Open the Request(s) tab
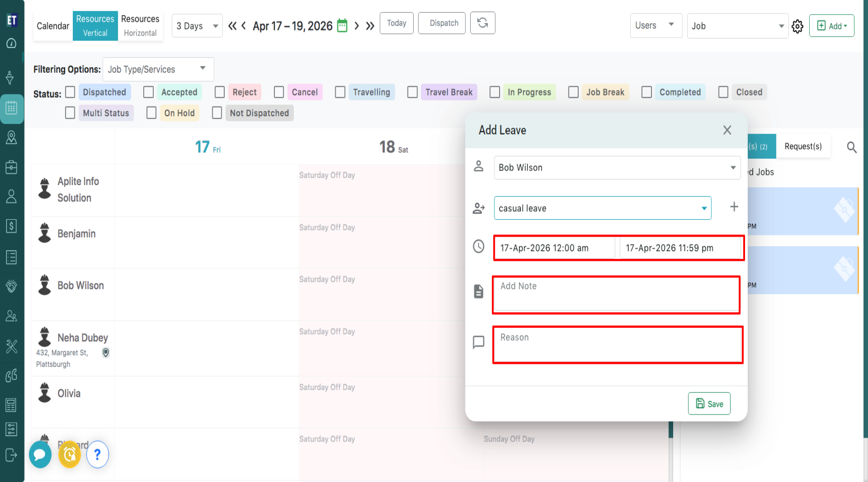Screen dimensions: 868x482 point(803,147)
